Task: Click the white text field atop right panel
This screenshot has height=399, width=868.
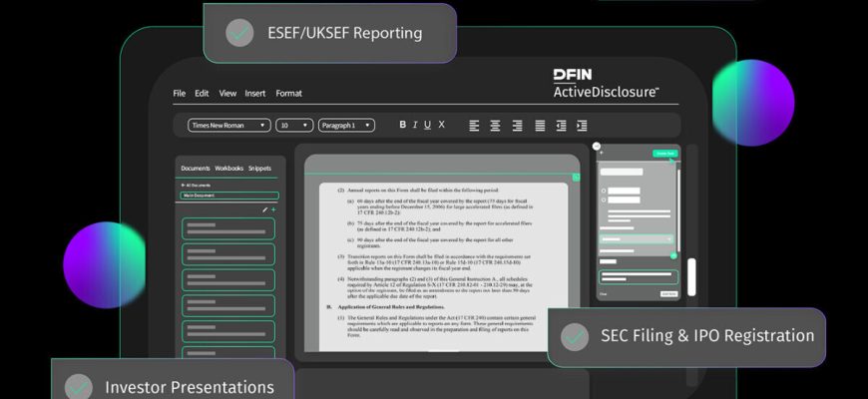Action: pos(622,172)
